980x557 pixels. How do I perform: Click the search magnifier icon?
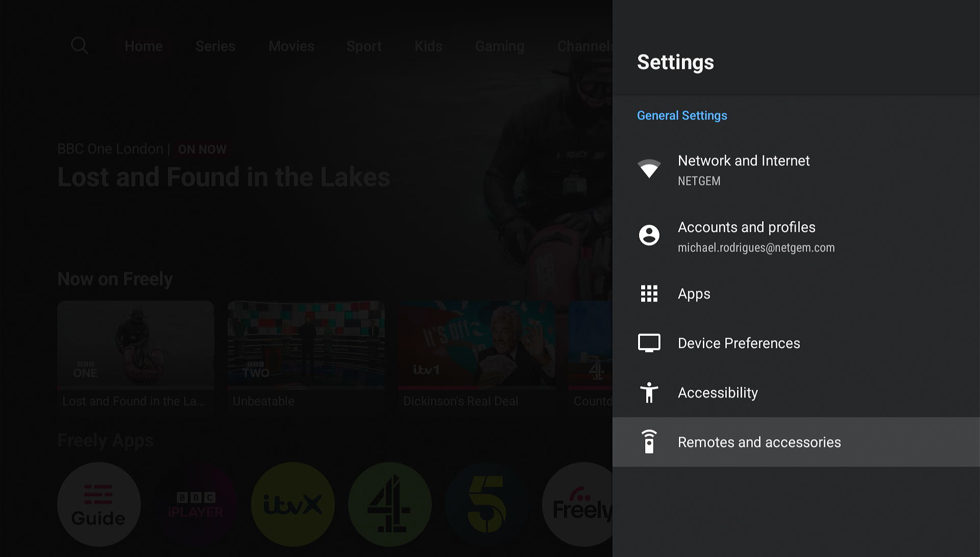[x=80, y=46]
